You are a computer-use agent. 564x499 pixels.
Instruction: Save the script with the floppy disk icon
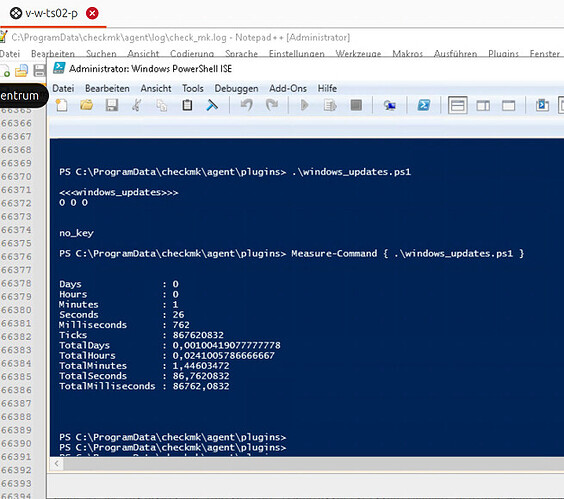[112, 105]
